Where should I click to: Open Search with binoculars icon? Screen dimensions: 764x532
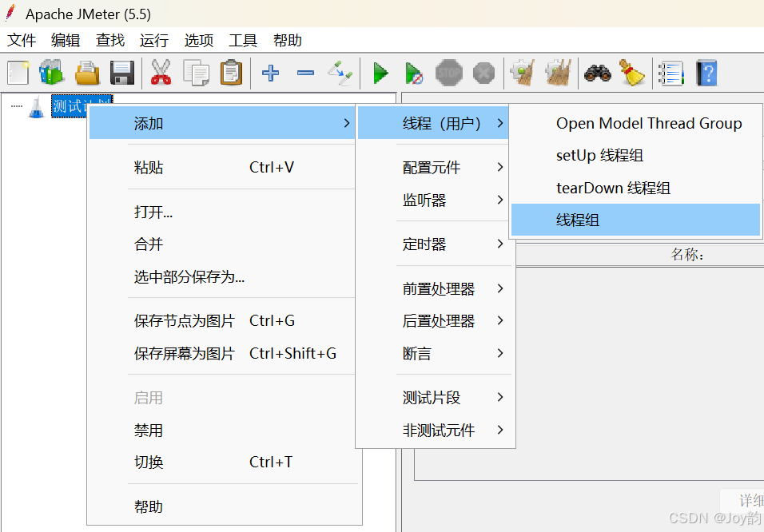tap(598, 73)
